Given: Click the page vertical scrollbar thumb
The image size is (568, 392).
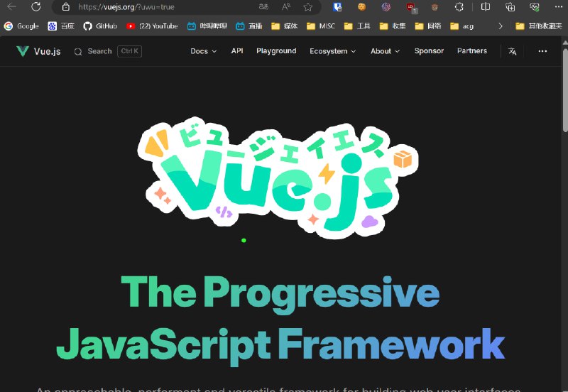Looking at the screenshot, I should [565, 90].
